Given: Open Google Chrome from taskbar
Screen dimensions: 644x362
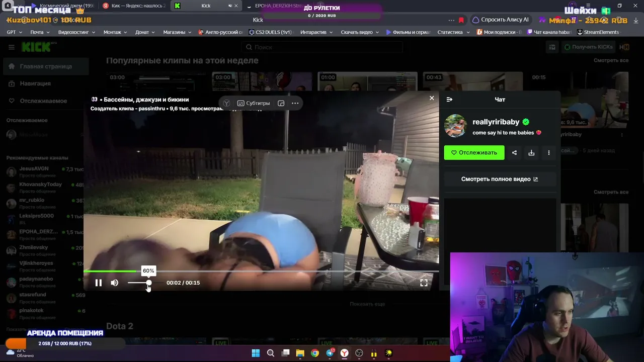Looking at the screenshot, I should click(315, 353).
